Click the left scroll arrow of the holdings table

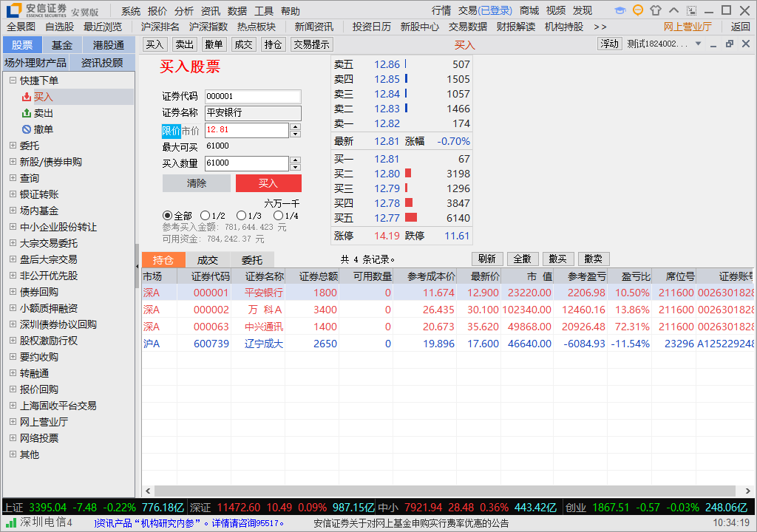148,491
